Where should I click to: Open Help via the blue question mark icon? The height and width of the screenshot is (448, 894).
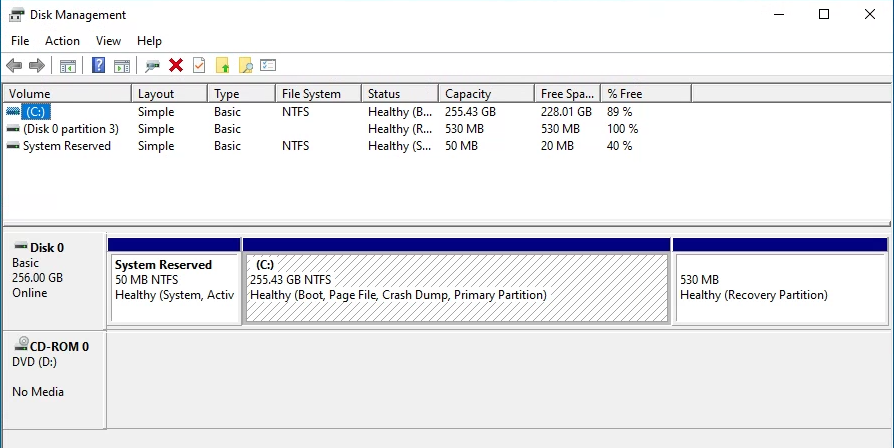tap(99, 66)
